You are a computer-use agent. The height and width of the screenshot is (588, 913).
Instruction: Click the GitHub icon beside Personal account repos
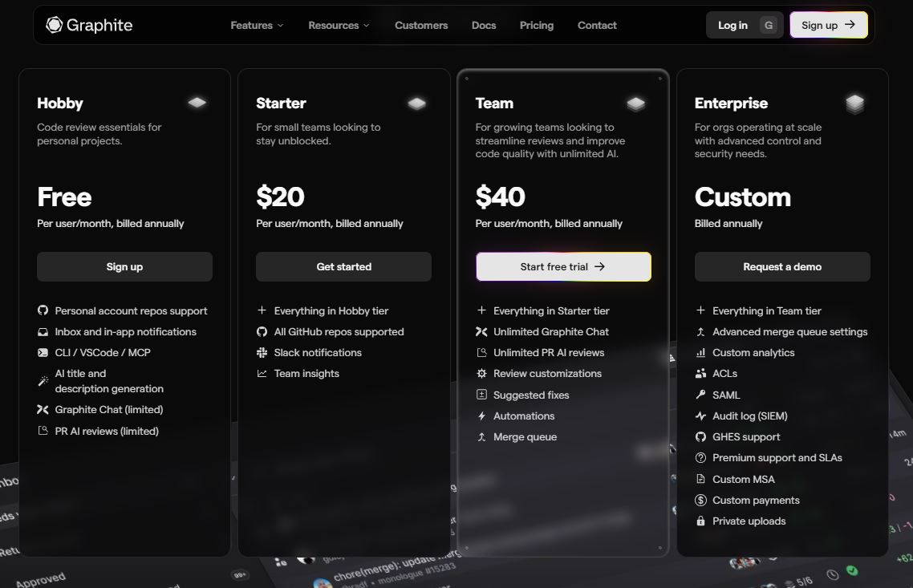coord(43,310)
